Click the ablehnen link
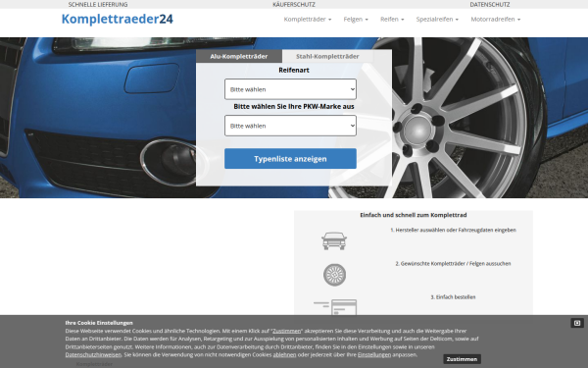This screenshot has height=368, width=588. [284, 354]
